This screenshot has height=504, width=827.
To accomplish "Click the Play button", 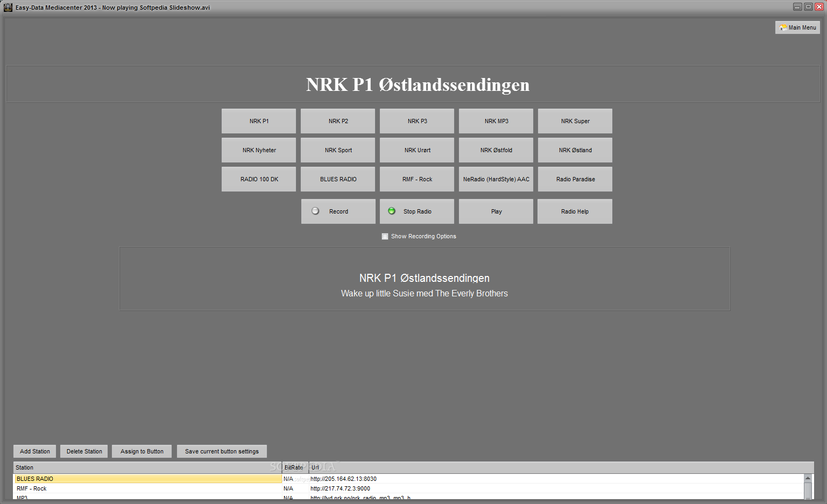I will (x=496, y=211).
